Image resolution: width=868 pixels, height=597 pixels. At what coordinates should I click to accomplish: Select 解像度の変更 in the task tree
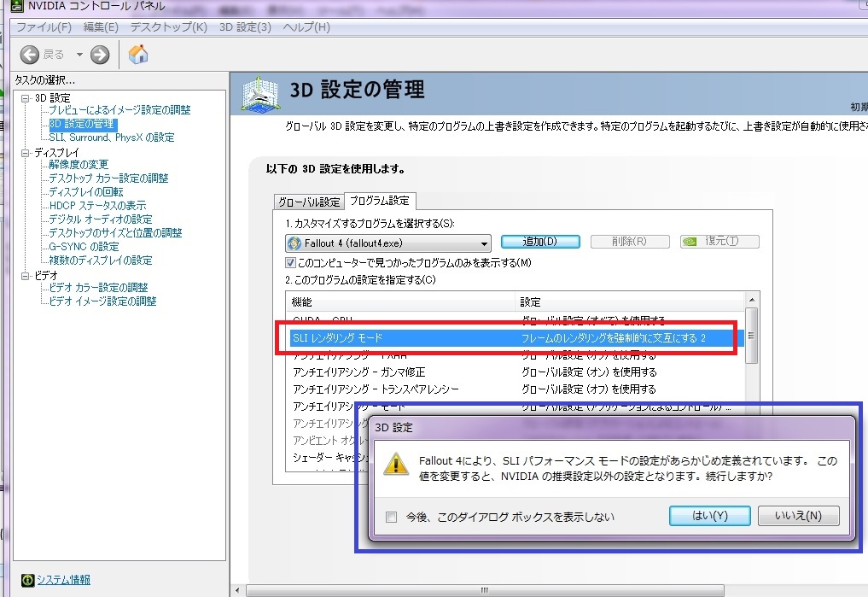pos(79,165)
